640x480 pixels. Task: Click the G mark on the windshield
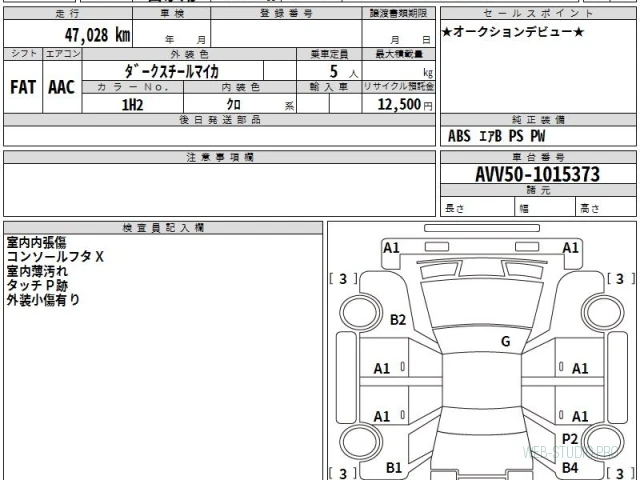(505, 341)
